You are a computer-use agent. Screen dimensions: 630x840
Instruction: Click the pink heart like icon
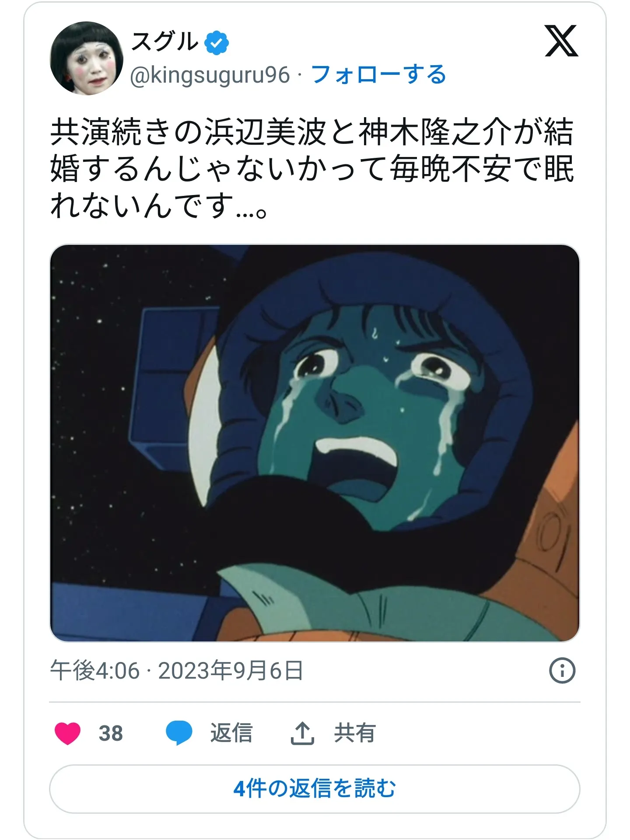[67, 733]
